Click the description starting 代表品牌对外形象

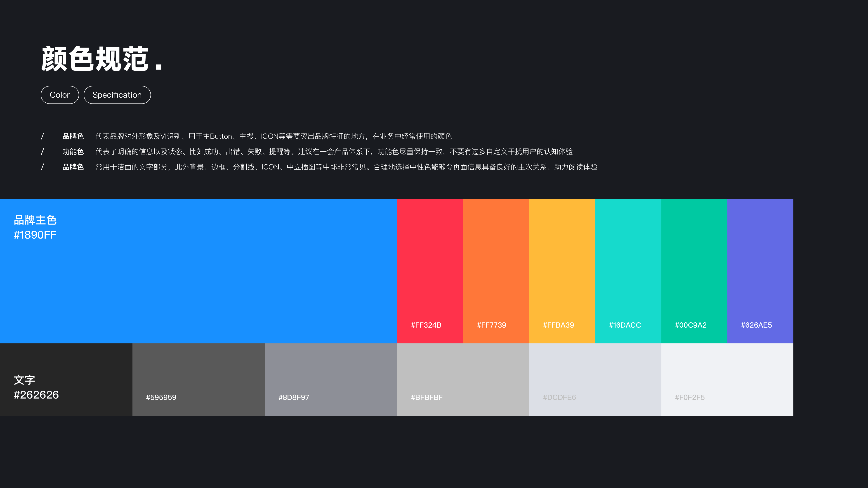click(274, 136)
